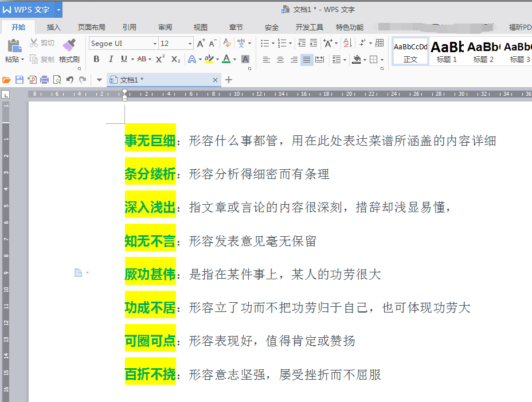The image size is (532, 402).
Task: Click the 剪切 (Cut) button
Action: coord(42,43)
